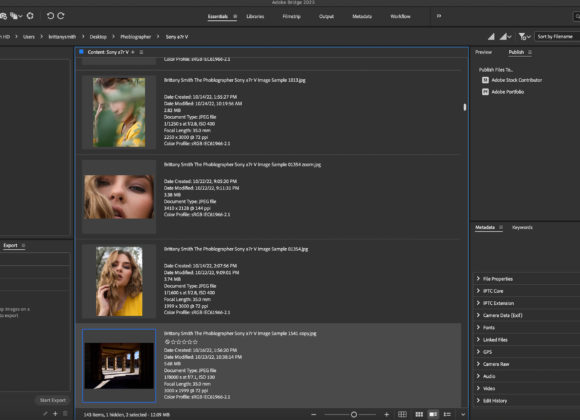Go to Photographer folder in path bar

click(135, 37)
